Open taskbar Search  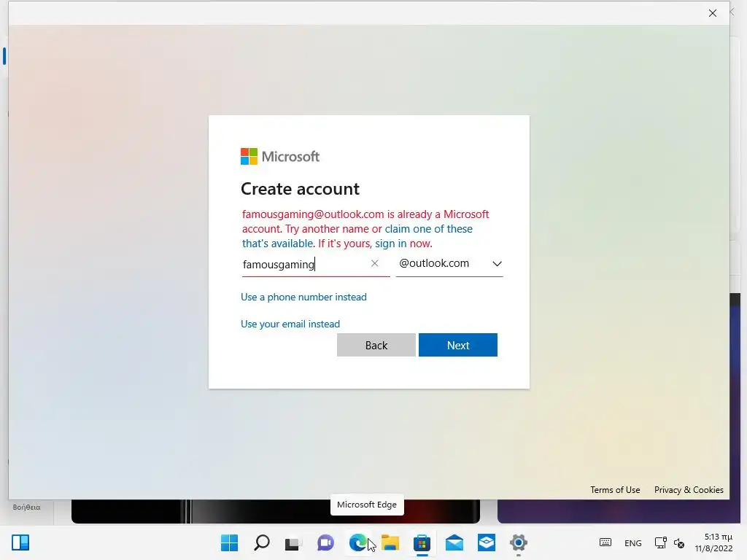[262, 542]
